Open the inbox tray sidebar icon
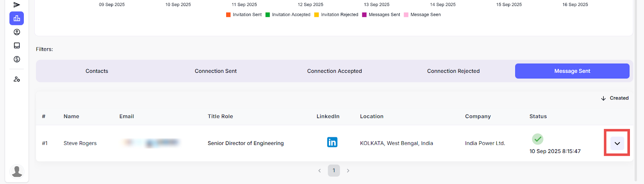 tap(17, 45)
